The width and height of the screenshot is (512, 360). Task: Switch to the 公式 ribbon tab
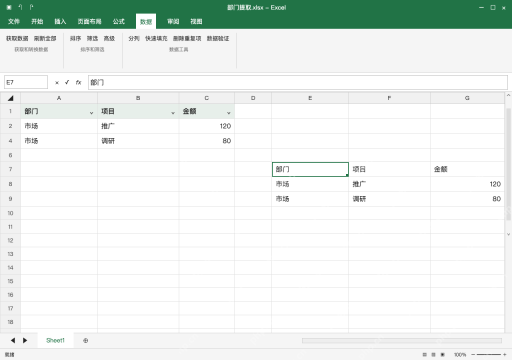[x=119, y=22]
